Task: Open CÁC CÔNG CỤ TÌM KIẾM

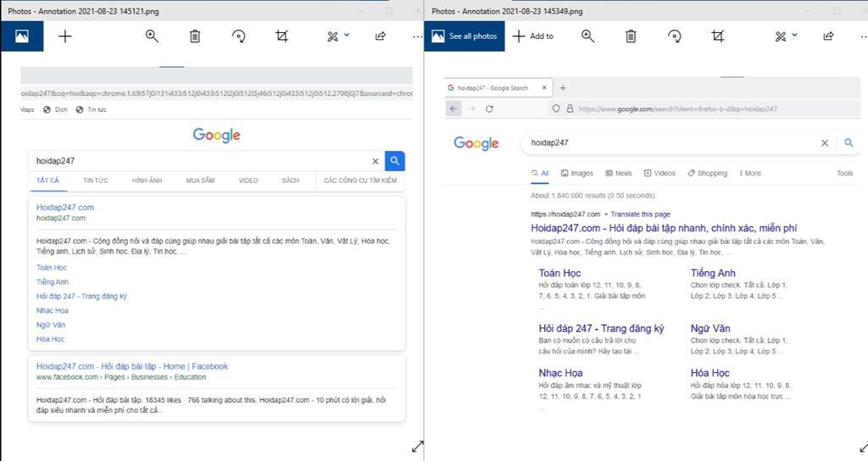Action: pos(360,181)
